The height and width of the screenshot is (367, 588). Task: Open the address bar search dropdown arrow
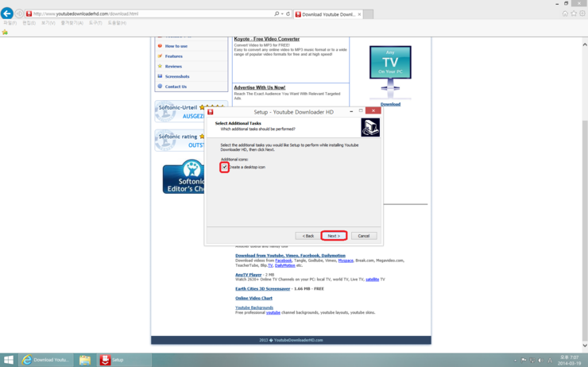point(282,14)
